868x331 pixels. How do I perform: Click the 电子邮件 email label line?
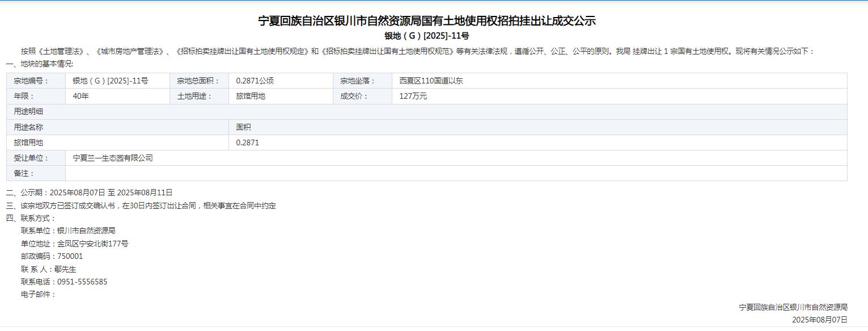39,294
